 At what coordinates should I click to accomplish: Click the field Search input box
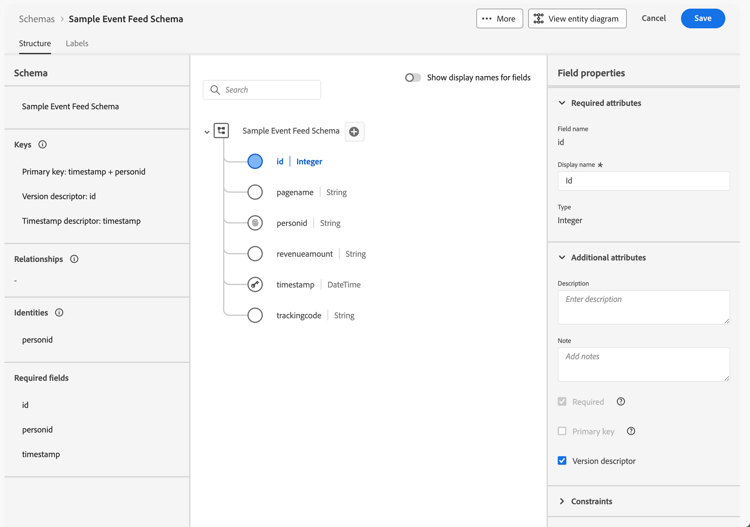click(262, 90)
